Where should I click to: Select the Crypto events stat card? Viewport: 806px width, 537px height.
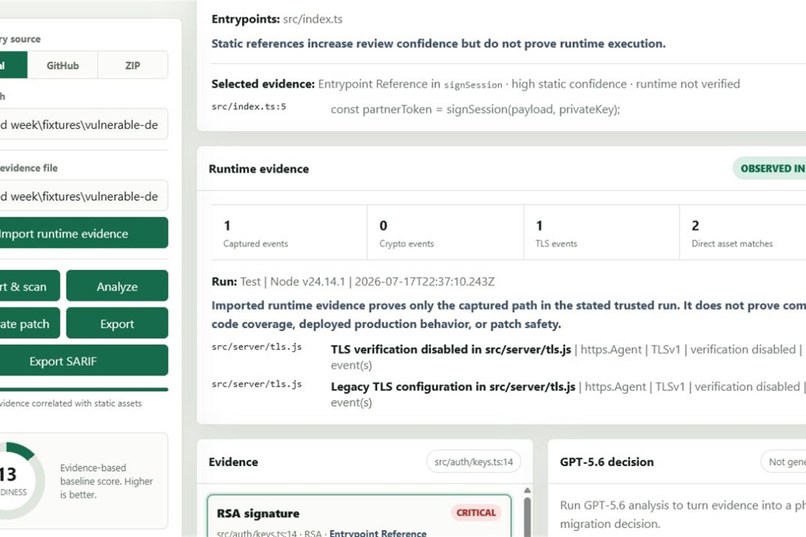pyautogui.click(x=445, y=232)
